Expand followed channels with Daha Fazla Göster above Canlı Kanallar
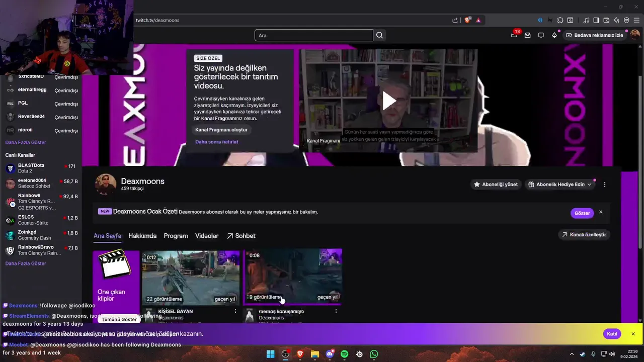Image resolution: width=644 pixels, height=362 pixels. pyautogui.click(x=26, y=143)
